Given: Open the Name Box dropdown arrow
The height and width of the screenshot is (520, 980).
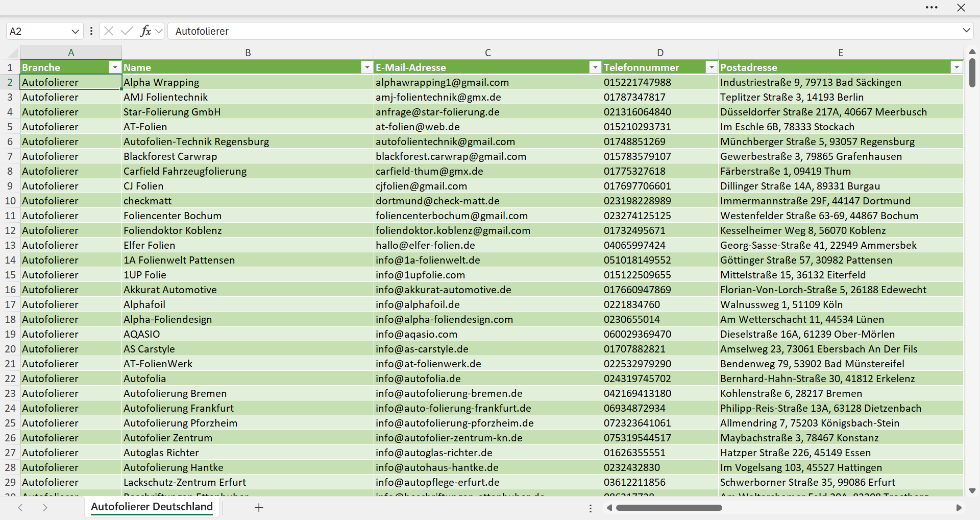Looking at the screenshot, I should [76, 31].
